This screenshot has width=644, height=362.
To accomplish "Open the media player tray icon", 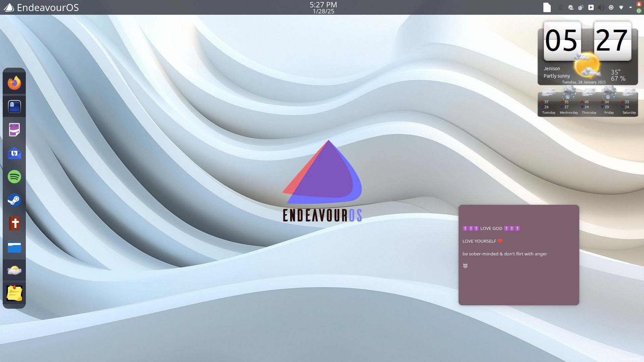I will (591, 7).
